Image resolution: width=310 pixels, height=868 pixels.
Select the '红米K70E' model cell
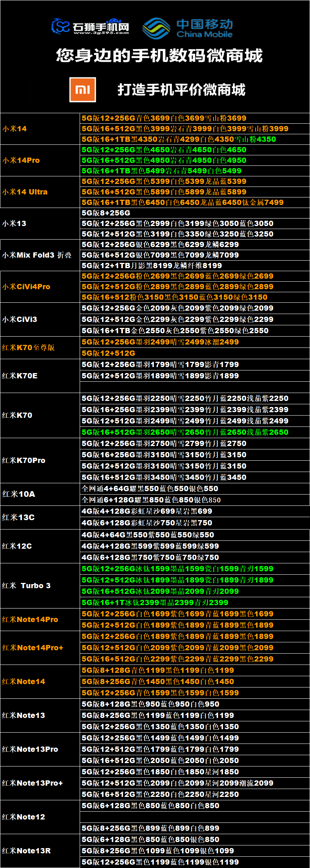(x=40, y=376)
